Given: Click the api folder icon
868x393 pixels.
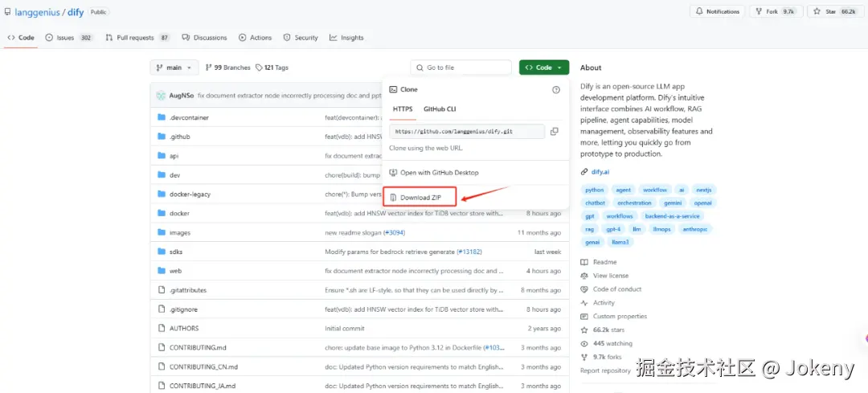Looking at the screenshot, I should pyautogui.click(x=162, y=156).
